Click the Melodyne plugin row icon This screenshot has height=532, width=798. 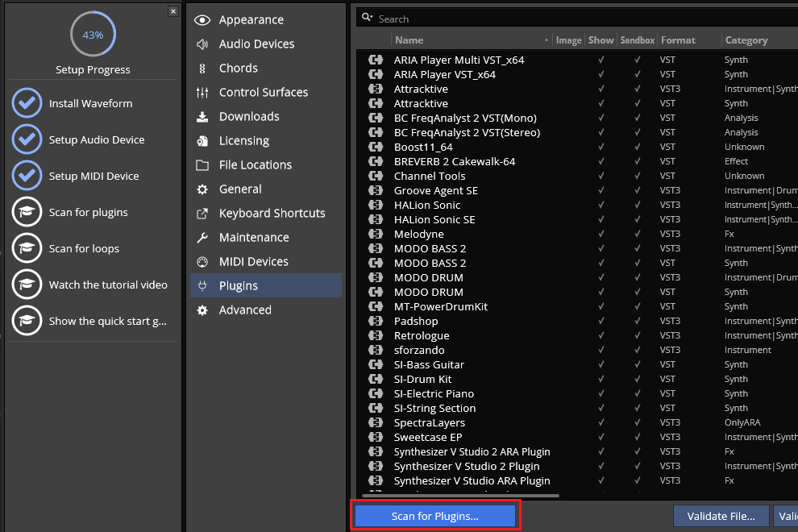click(x=375, y=234)
